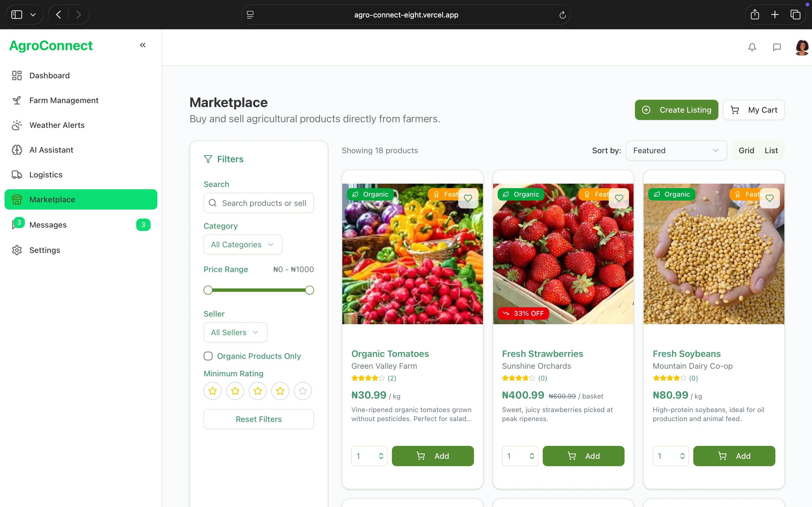Reload the page in browser
Image resolution: width=812 pixels, height=507 pixels.
[x=562, y=15]
